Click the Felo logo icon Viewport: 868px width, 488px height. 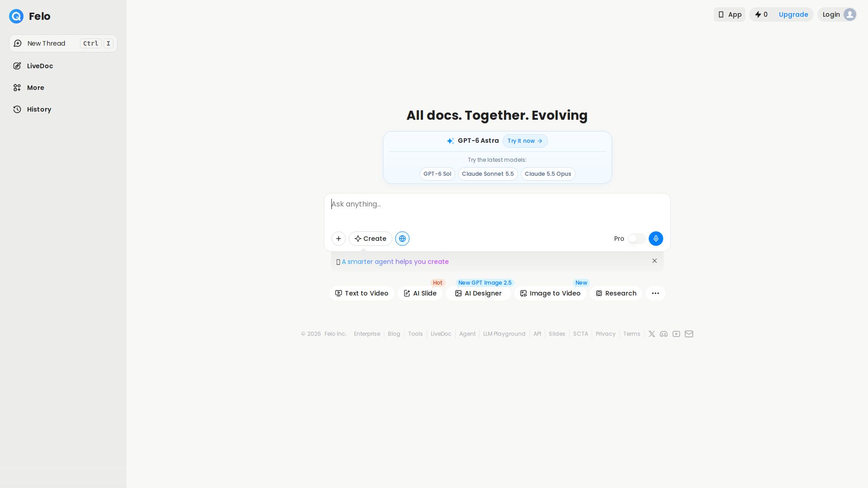pyautogui.click(x=16, y=16)
